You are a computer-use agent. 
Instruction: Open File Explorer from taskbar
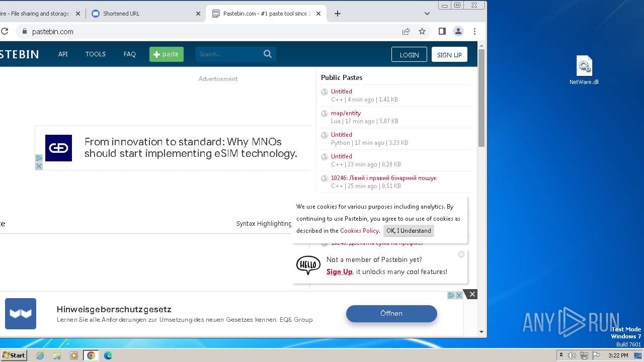point(57,355)
